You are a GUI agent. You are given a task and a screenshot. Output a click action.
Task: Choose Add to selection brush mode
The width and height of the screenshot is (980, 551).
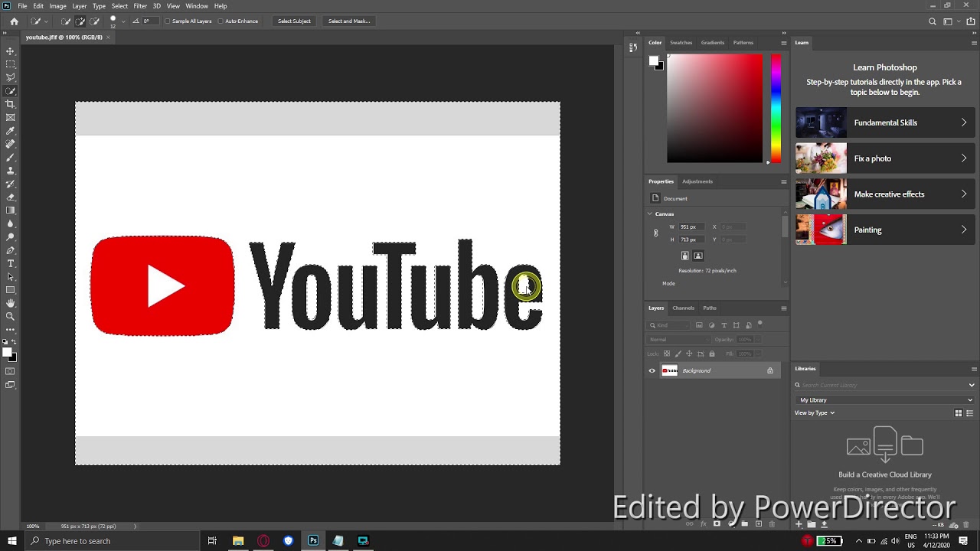pos(80,21)
